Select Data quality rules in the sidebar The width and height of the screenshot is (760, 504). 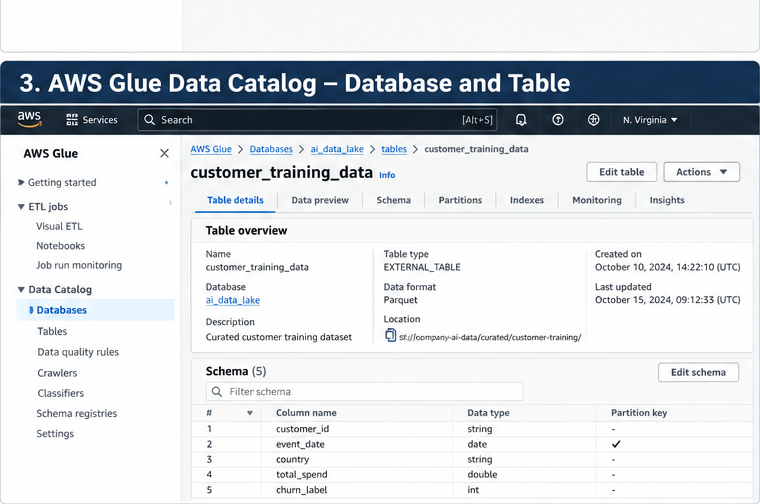78,352
